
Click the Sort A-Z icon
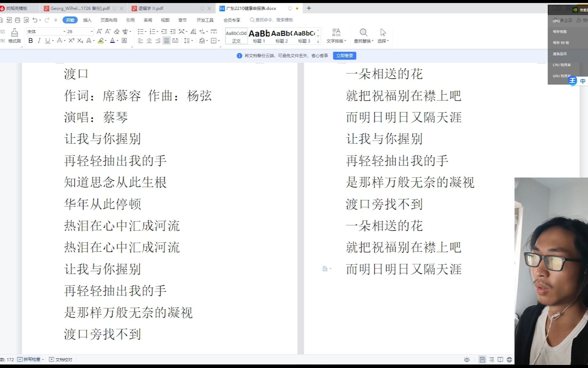(193, 31)
